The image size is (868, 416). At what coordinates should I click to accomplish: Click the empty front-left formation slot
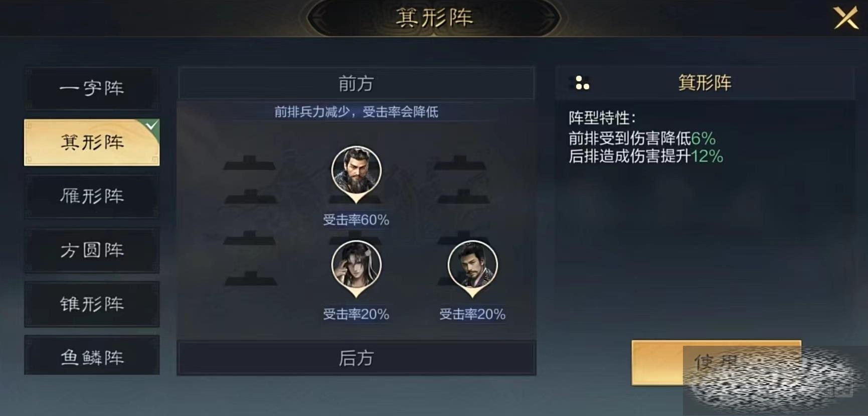tap(250, 180)
